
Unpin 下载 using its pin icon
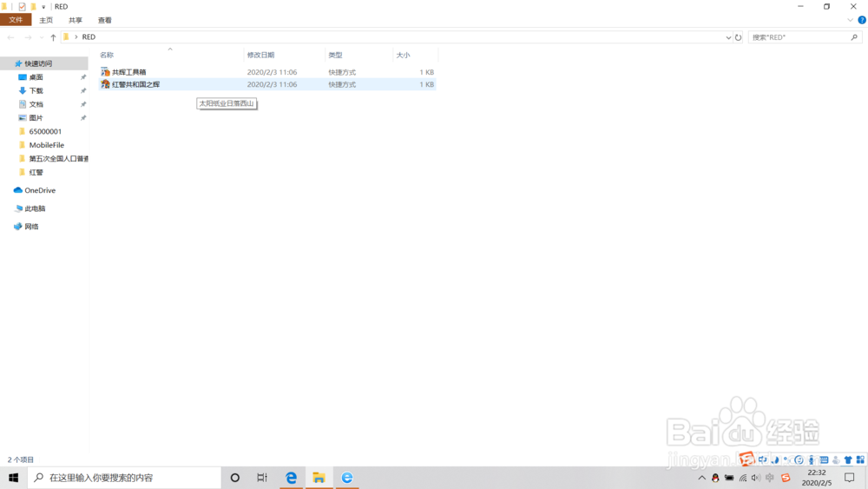[x=83, y=91]
